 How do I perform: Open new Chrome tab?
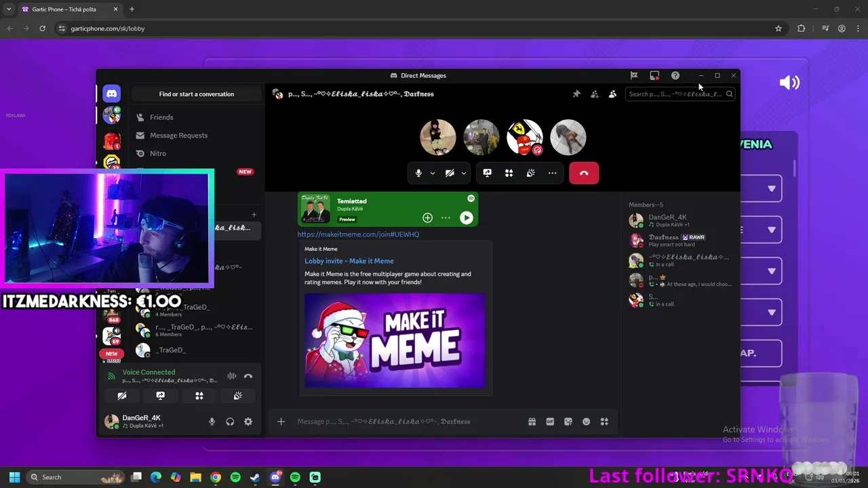(x=132, y=9)
